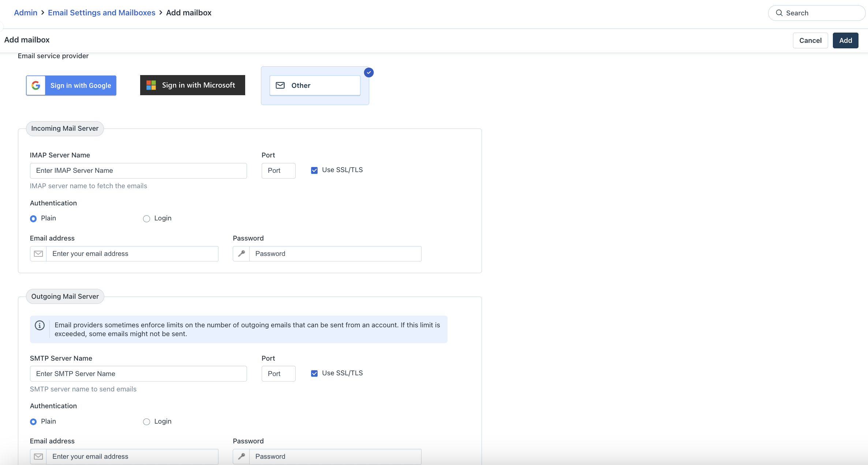Select Plain authentication for incoming server
Image resolution: width=868 pixels, height=465 pixels.
point(33,219)
